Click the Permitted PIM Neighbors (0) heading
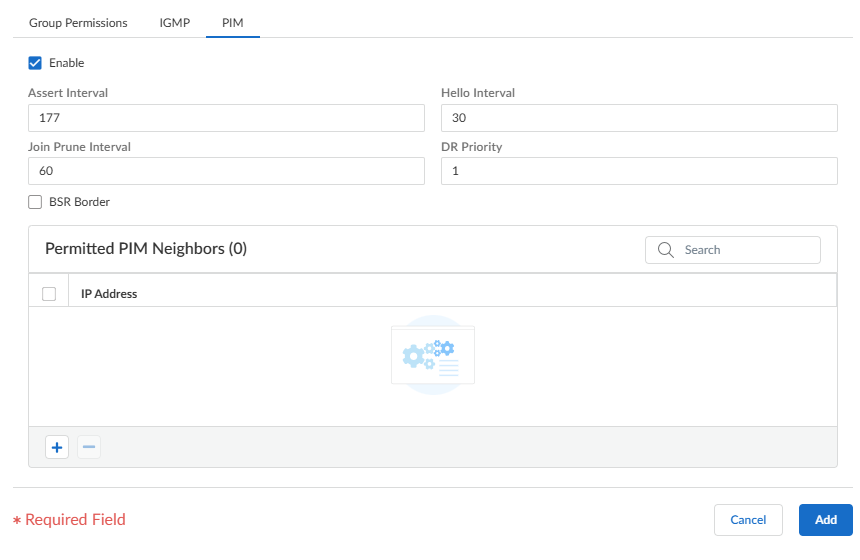This screenshot has height=560, width=860. [x=146, y=249]
